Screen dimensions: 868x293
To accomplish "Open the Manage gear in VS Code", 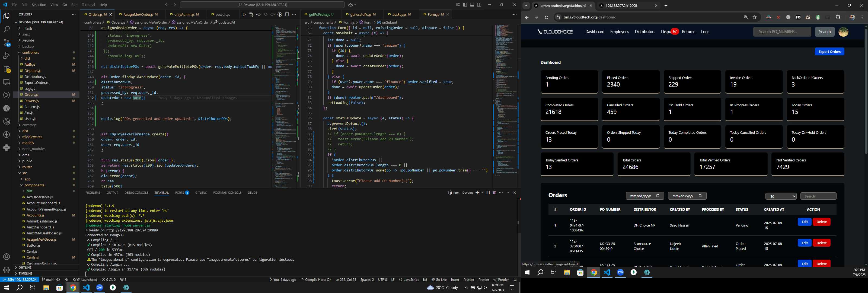I will [x=7, y=270].
